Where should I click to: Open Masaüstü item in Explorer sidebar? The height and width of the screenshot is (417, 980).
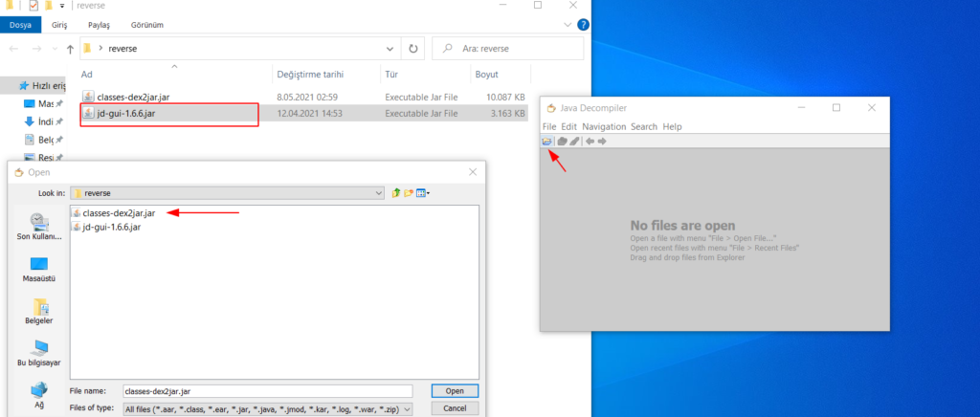[x=43, y=103]
